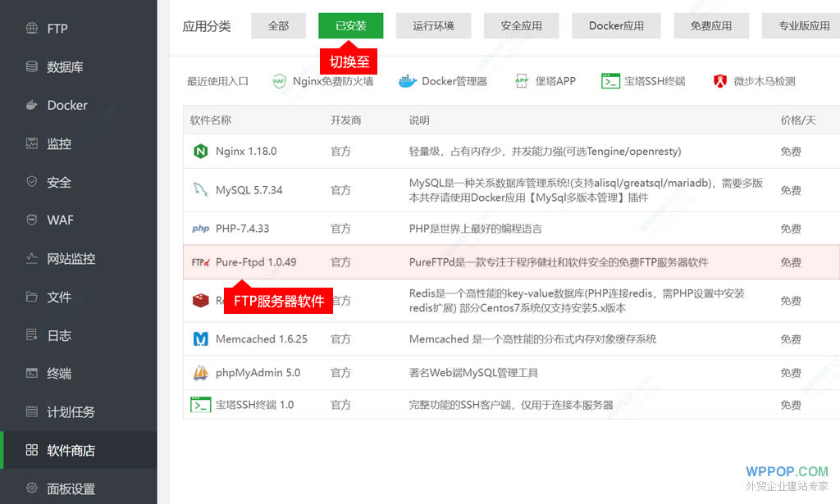Image resolution: width=840 pixels, height=504 pixels.
Task: Click the 价格/天 column header
Action: coord(797,120)
